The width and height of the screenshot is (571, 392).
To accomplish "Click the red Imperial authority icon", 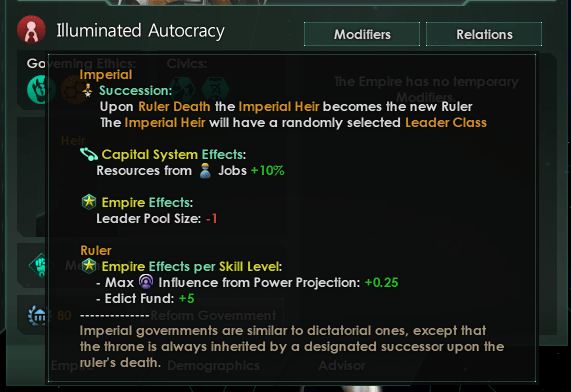I will pyautogui.click(x=31, y=30).
